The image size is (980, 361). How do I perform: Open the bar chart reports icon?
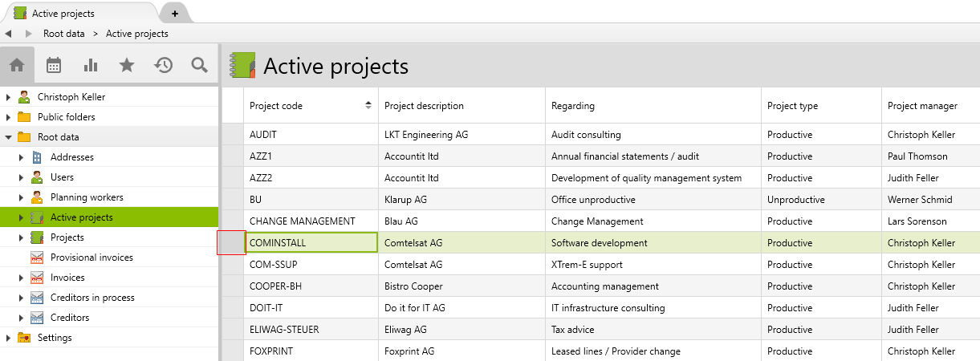coord(91,65)
